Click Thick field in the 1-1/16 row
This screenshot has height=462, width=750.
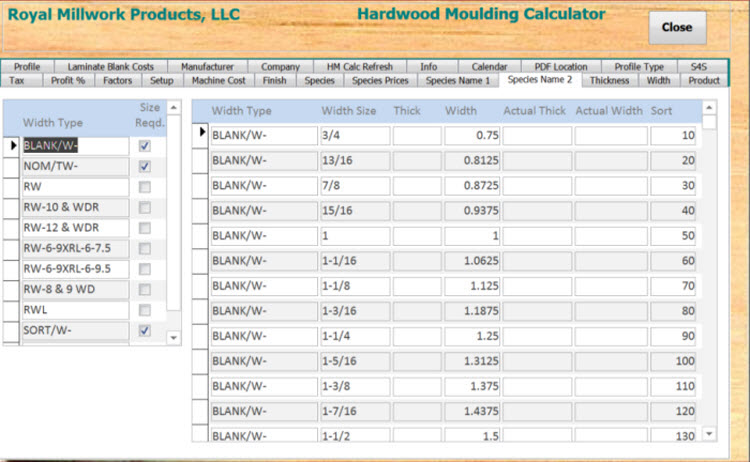pyautogui.click(x=417, y=261)
